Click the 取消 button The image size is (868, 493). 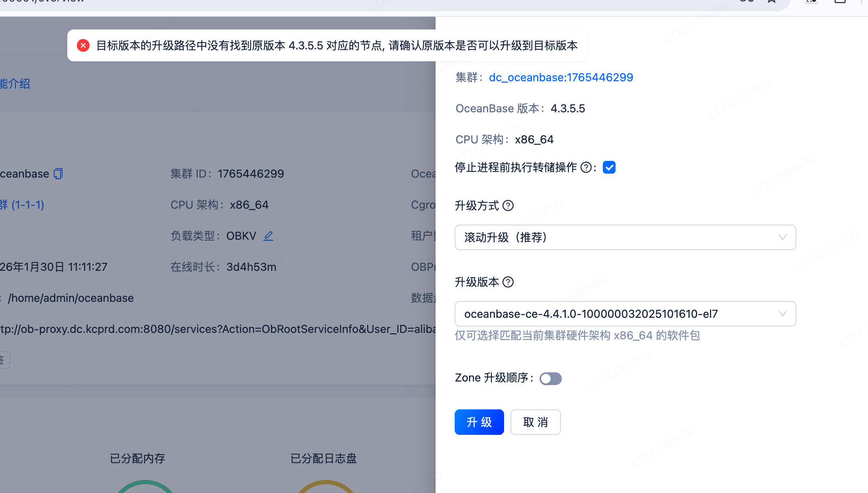[535, 422]
